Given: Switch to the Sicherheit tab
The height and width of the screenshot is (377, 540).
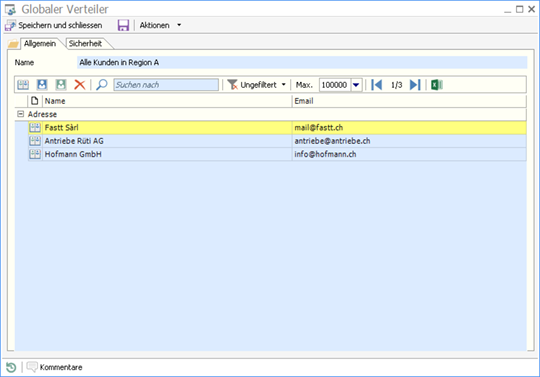Looking at the screenshot, I should coord(85,43).
